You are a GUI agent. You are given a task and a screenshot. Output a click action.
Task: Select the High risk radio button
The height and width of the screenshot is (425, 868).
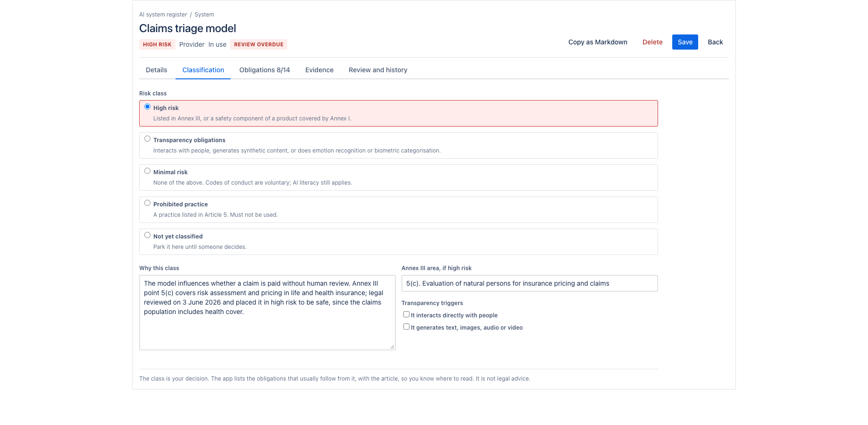pyautogui.click(x=147, y=107)
